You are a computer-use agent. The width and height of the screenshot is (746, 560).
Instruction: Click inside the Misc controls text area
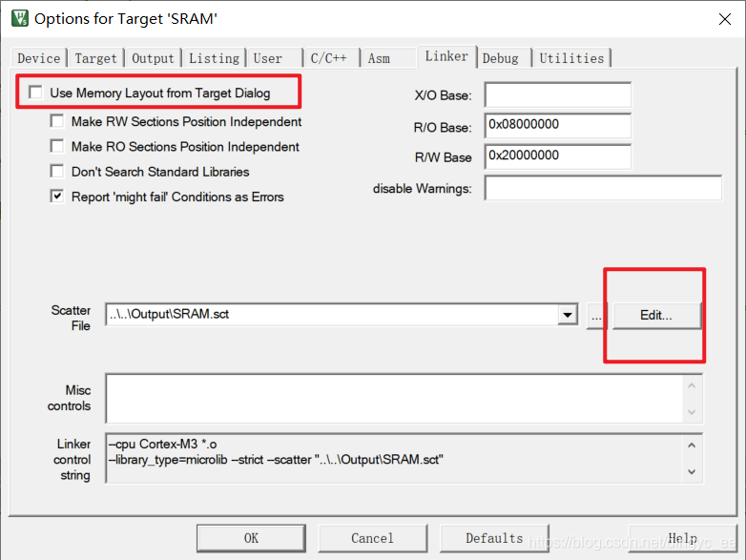pyautogui.click(x=394, y=399)
